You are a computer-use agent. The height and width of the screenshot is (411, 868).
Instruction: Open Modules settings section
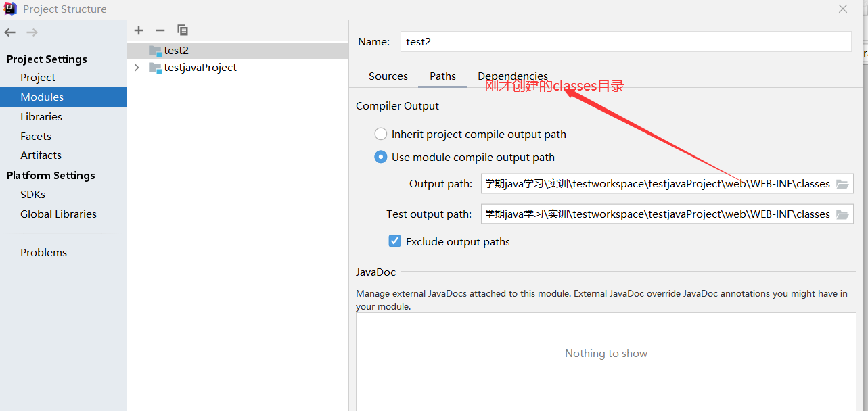coord(63,97)
